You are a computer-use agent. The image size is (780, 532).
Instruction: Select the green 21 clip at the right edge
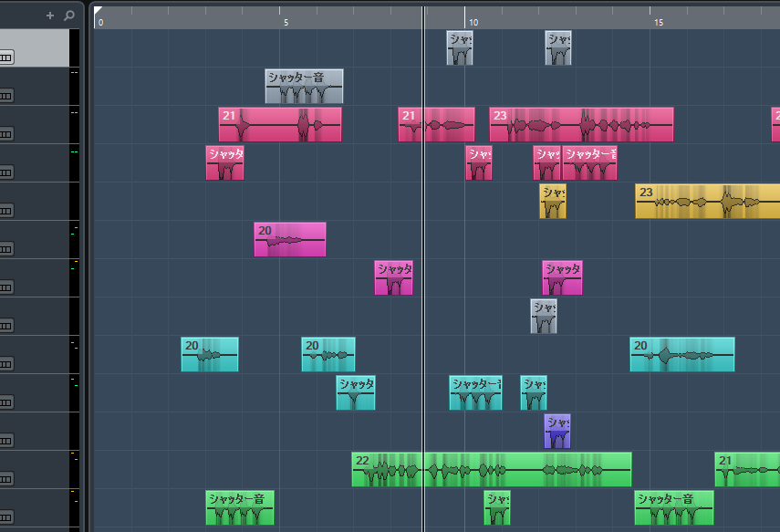(747, 469)
